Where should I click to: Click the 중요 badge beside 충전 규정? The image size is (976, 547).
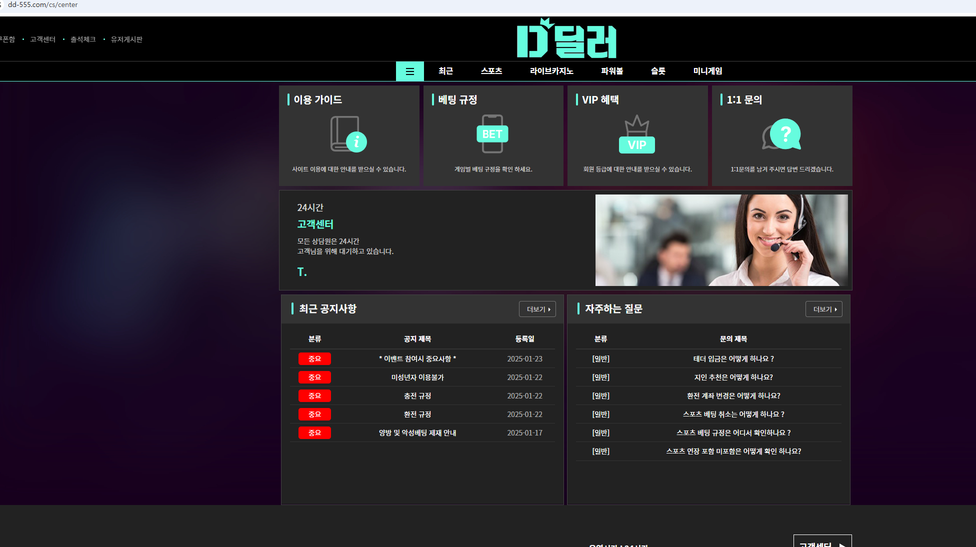[x=314, y=396]
